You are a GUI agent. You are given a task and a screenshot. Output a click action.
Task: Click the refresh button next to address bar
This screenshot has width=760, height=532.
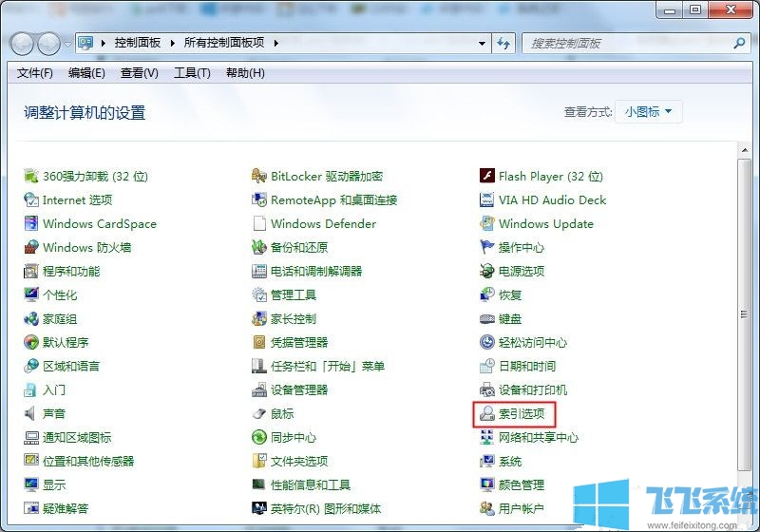[x=504, y=44]
